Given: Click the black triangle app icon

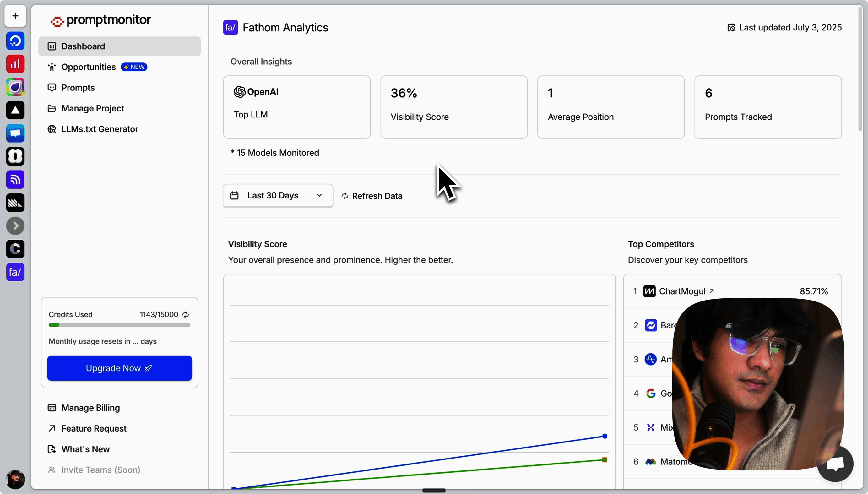Looking at the screenshot, I should pyautogui.click(x=15, y=110).
